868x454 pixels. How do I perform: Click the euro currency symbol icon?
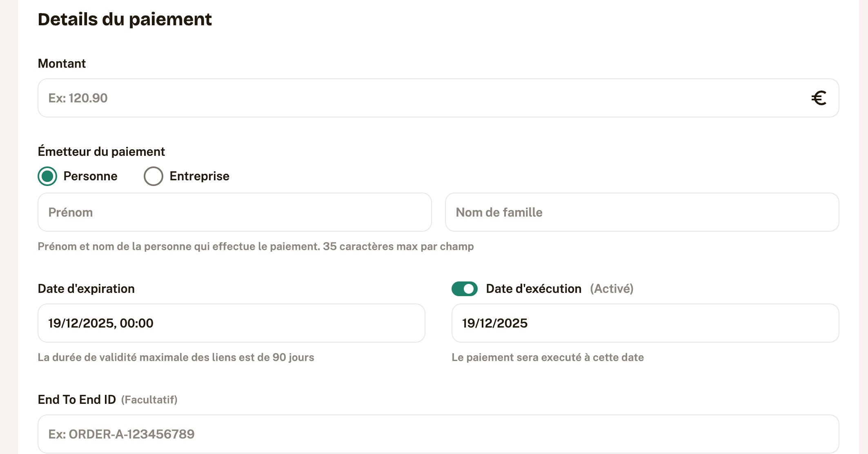point(819,98)
